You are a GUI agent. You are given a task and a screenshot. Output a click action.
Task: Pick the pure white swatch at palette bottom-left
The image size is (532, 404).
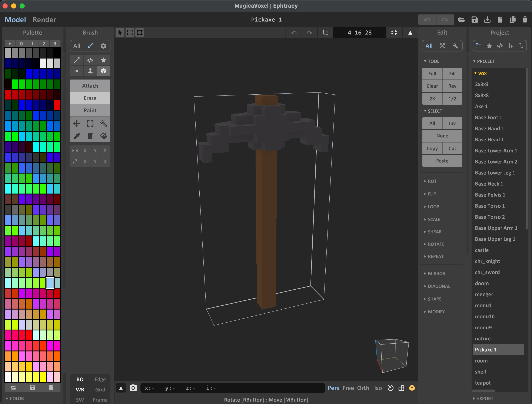coord(8,377)
